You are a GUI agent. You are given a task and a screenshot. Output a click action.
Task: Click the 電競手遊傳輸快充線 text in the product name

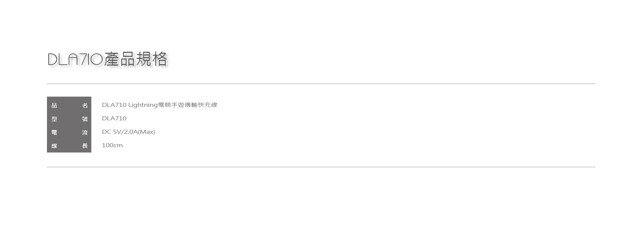click(x=187, y=105)
